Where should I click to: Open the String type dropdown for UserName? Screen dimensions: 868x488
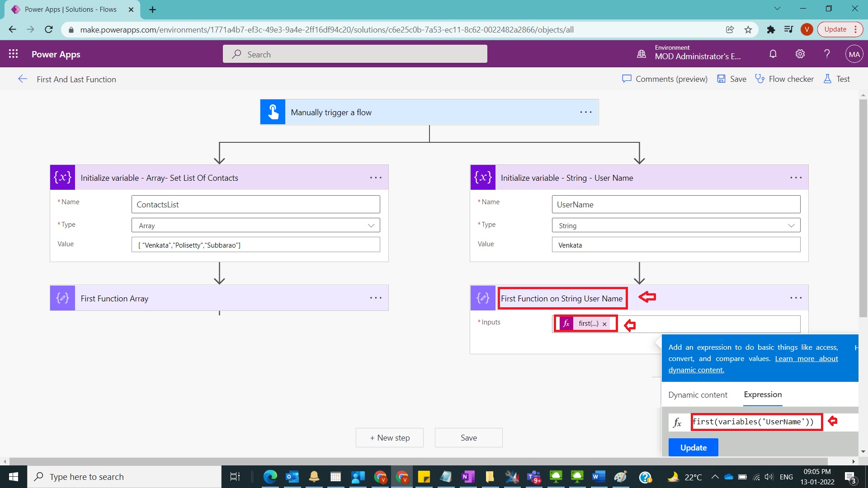[792, 225]
